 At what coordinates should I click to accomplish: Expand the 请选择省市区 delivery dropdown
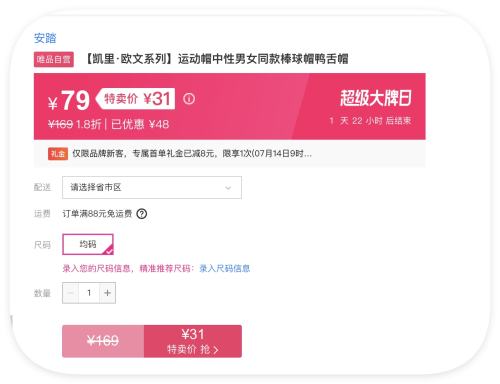click(152, 187)
